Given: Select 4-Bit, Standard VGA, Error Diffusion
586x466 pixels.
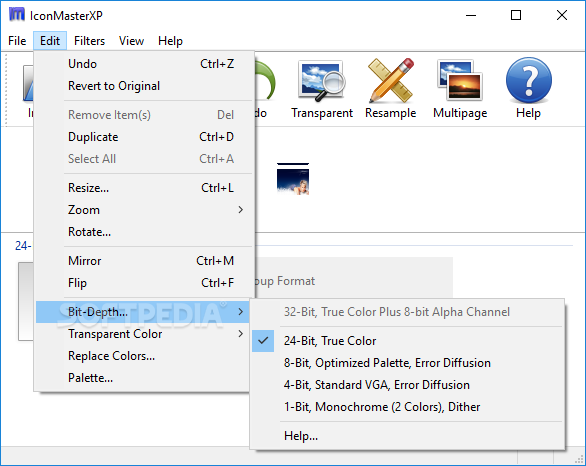Looking at the screenshot, I should pyautogui.click(x=407, y=385).
